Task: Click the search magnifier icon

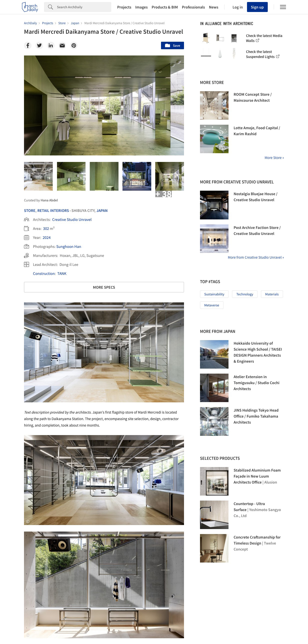Action: click(x=50, y=7)
